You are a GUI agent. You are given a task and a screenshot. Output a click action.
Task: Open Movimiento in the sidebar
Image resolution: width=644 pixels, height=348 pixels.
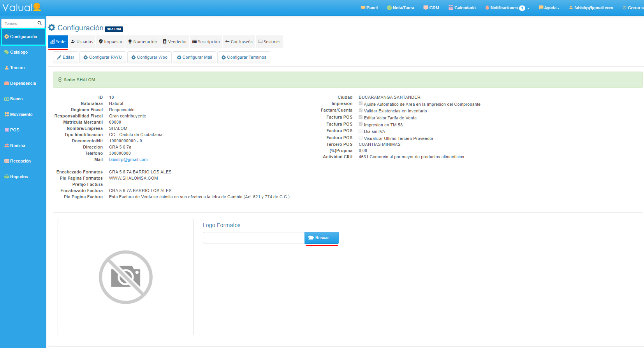pos(21,114)
